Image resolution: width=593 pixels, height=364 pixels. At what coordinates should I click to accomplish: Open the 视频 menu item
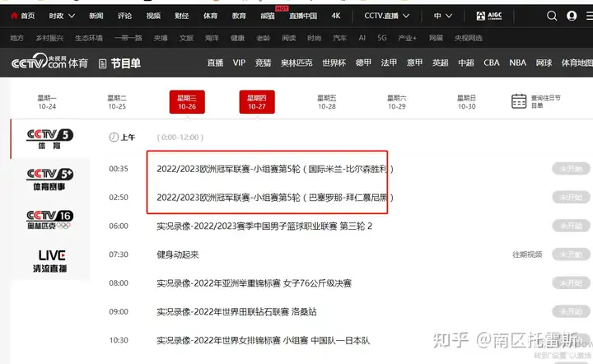pyautogui.click(x=153, y=16)
